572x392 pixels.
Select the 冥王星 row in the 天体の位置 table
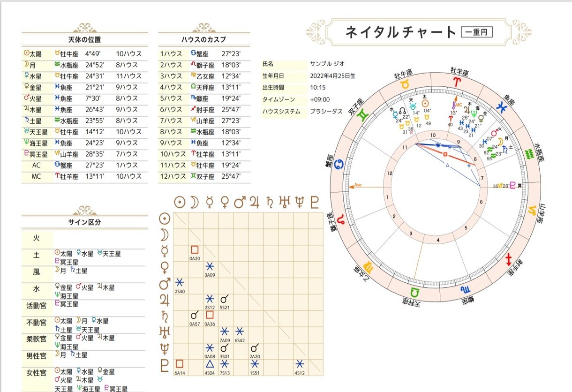coord(85,154)
